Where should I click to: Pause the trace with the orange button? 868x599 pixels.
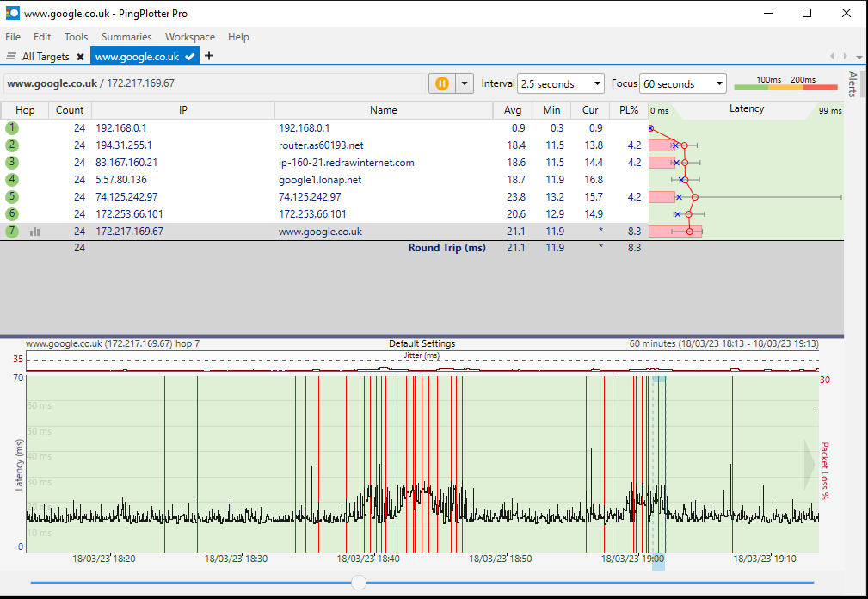[441, 83]
